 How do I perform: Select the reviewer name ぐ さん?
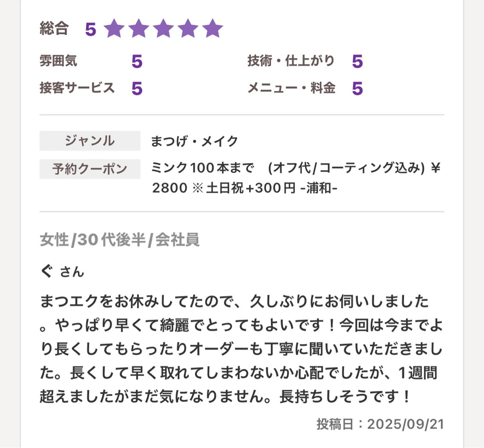coord(62,271)
